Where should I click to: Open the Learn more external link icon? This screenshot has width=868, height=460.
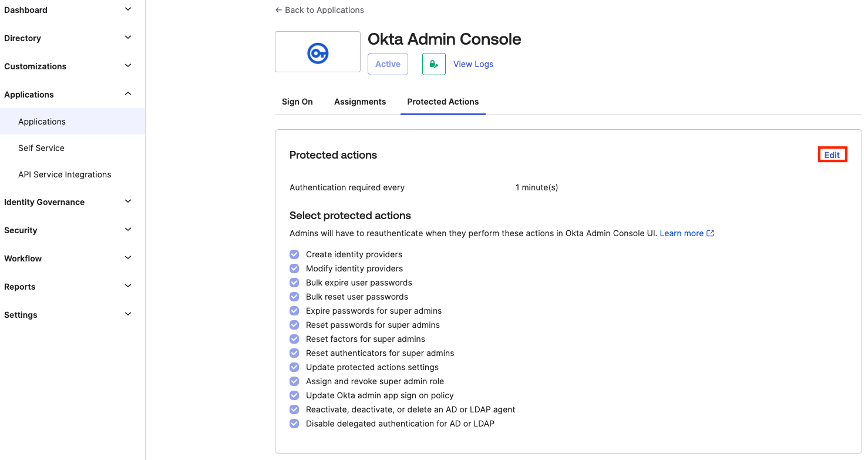pyautogui.click(x=711, y=233)
